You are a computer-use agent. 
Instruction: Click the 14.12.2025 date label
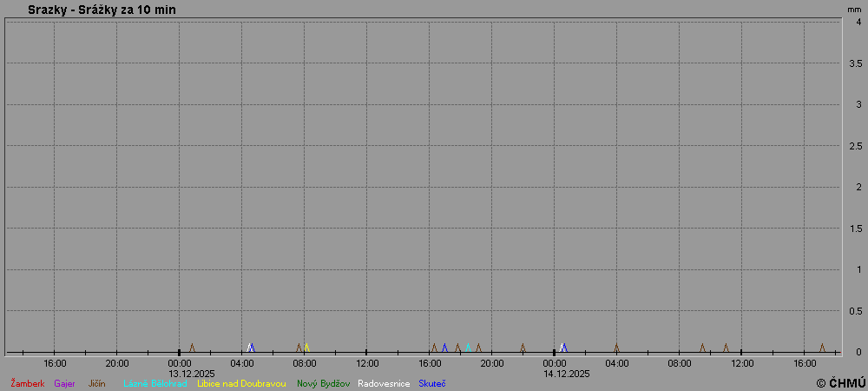click(567, 374)
